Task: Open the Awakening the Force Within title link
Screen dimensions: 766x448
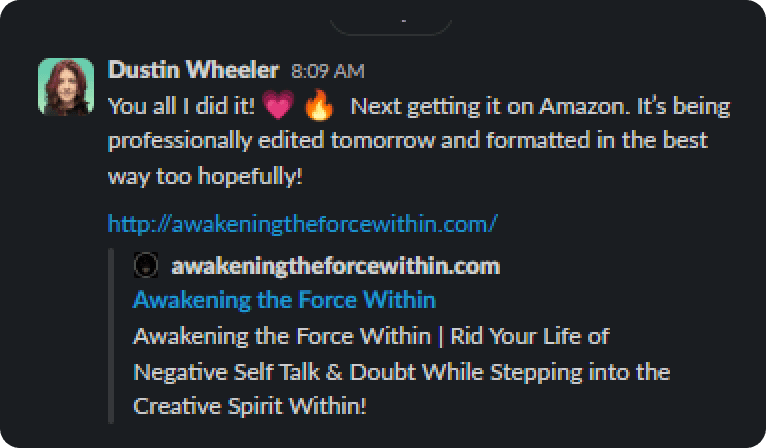Action: point(284,300)
